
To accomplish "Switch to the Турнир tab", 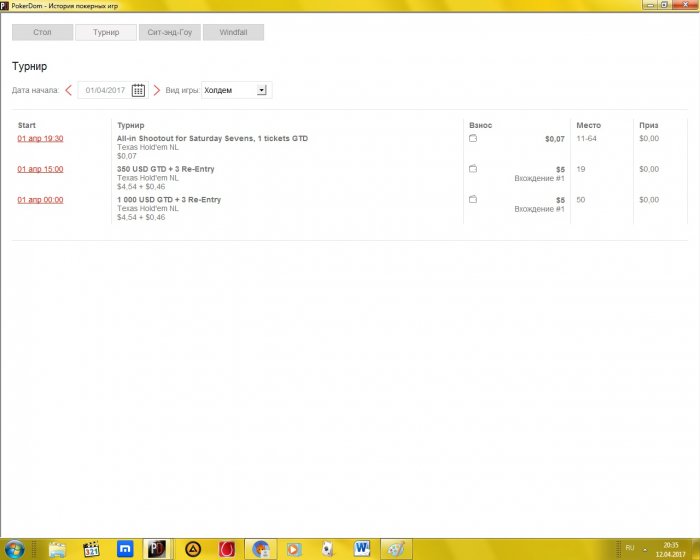I will (x=106, y=32).
